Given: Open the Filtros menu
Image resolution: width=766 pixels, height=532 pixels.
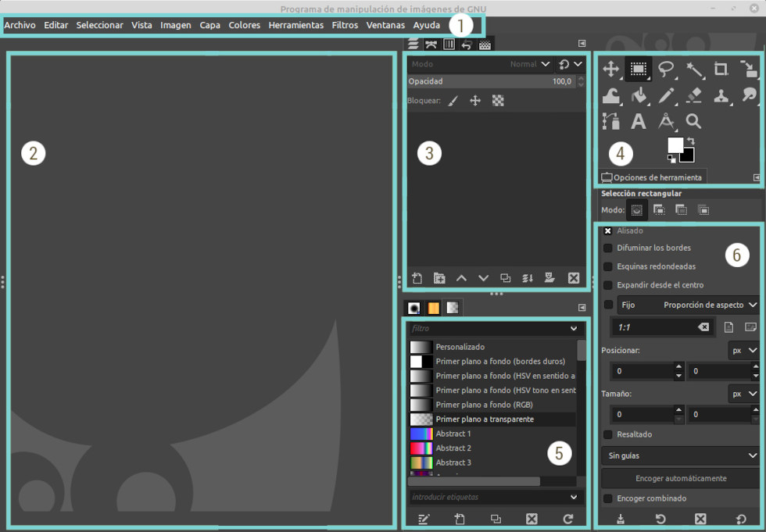Looking at the screenshot, I should click(x=345, y=25).
